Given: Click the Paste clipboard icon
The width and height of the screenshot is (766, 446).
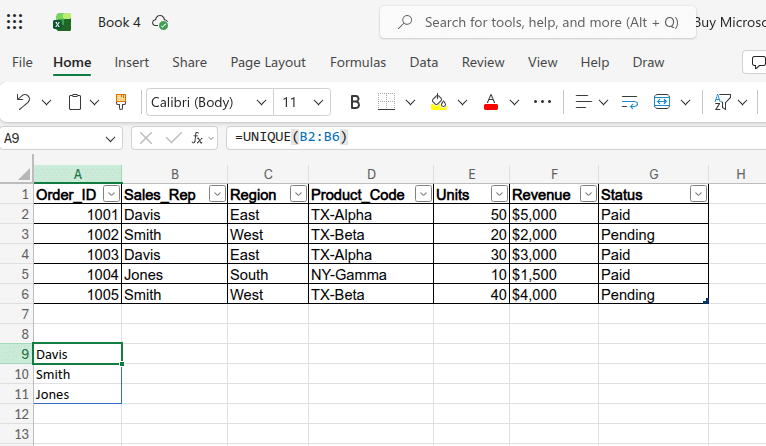Looking at the screenshot, I should pyautogui.click(x=75, y=102).
